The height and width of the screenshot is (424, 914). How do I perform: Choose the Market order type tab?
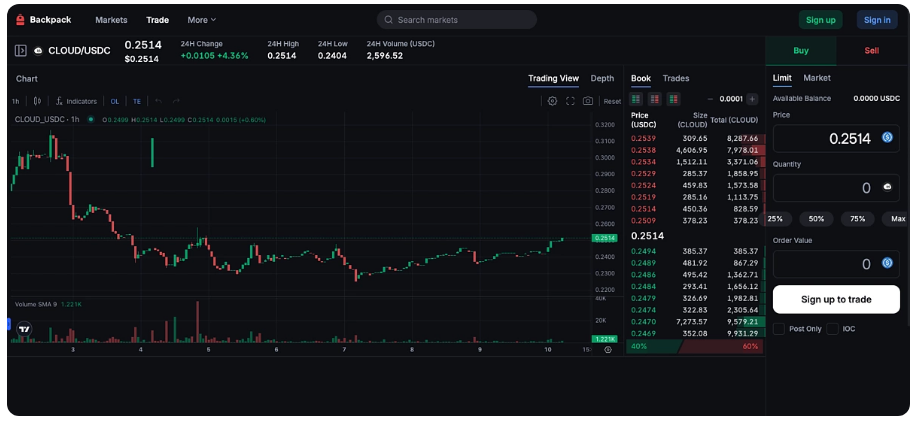click(x=817, y=78)
